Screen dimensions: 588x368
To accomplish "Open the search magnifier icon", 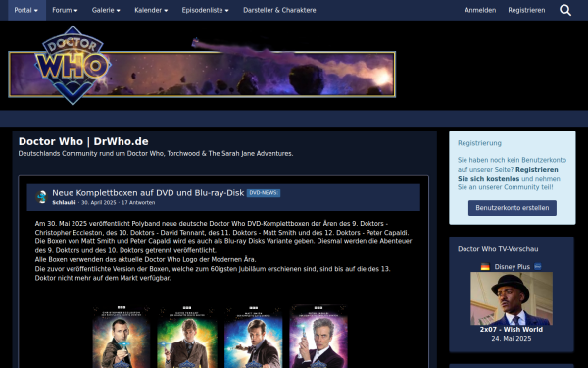I will pyautogui.click(x=565, y=10).
